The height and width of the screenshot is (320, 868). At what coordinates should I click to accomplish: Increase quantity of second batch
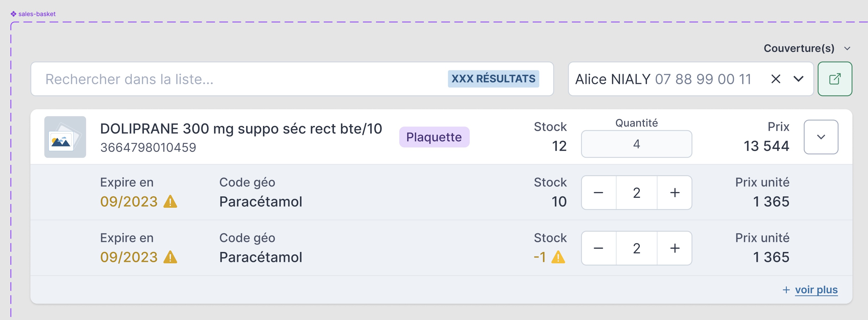(675, 248)
